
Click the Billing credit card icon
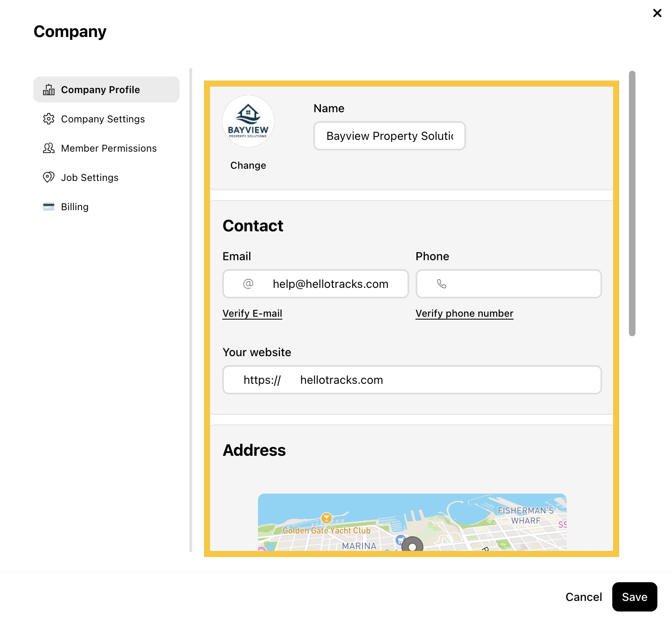[49, 207]
